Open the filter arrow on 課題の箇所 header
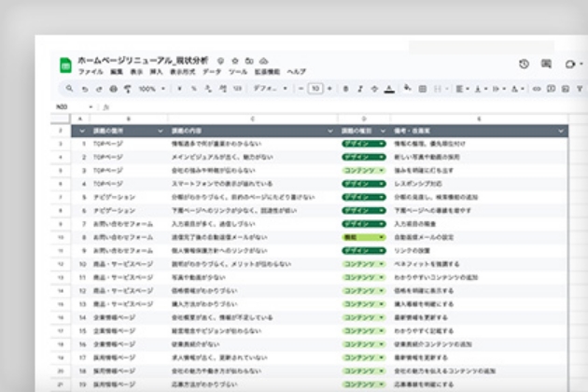This screenshot has width=588, height=392. [161, 131]
